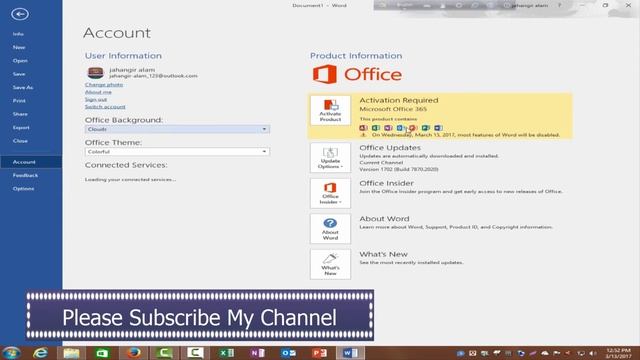640x360 pixels.
Task: Click the Activate Product button
Action: point(330,110)
